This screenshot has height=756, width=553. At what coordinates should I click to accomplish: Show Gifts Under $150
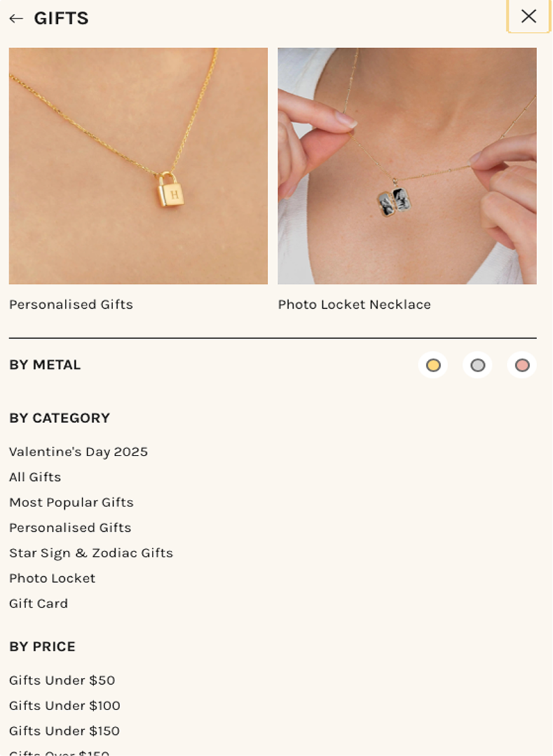click(x=64, y=731)
